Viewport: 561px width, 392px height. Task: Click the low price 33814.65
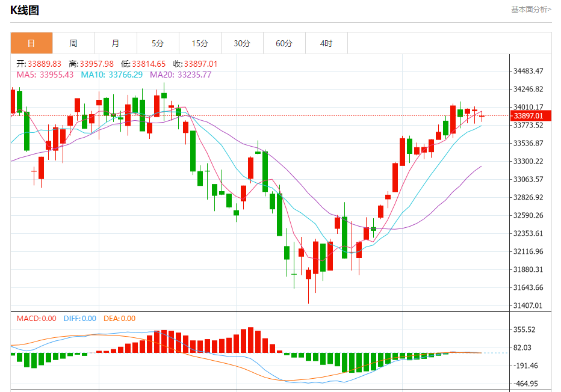coord(149,64)
